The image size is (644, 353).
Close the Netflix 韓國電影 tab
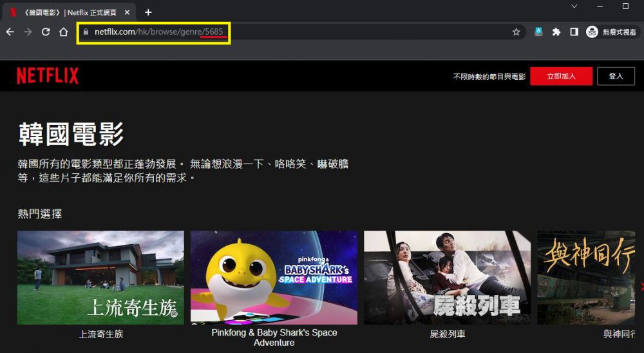pos(127,12)
